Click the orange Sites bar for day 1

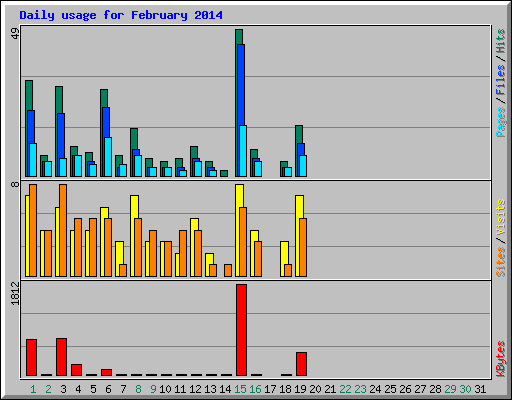pos(33,230)
